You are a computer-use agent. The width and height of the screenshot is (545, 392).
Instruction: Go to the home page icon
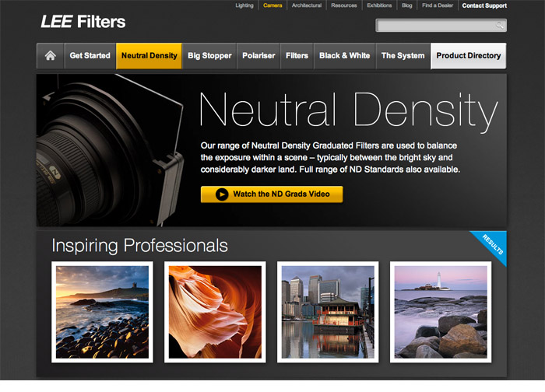[50, 56]
